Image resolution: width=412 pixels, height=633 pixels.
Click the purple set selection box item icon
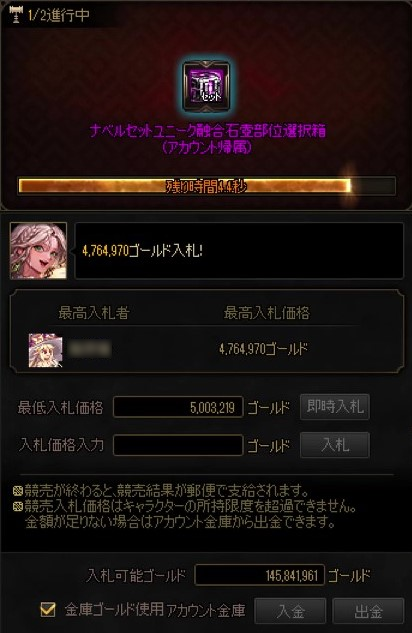(x=206, y=86)
